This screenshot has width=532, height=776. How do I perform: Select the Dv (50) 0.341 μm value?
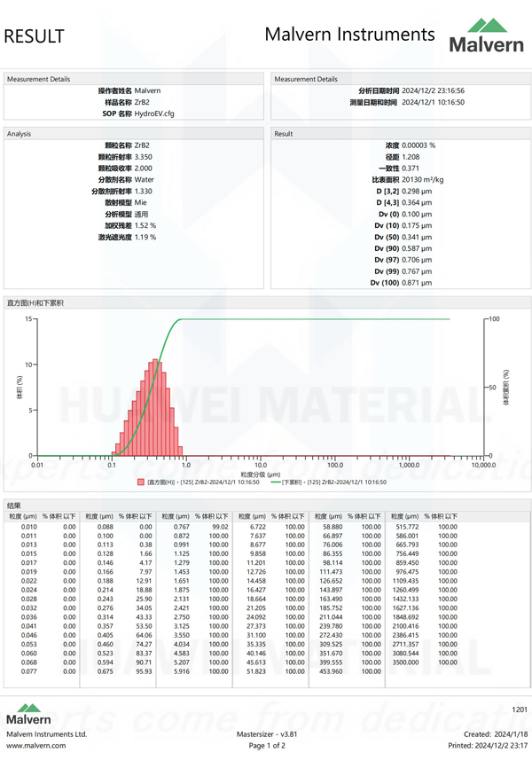(x=417, y=237)
